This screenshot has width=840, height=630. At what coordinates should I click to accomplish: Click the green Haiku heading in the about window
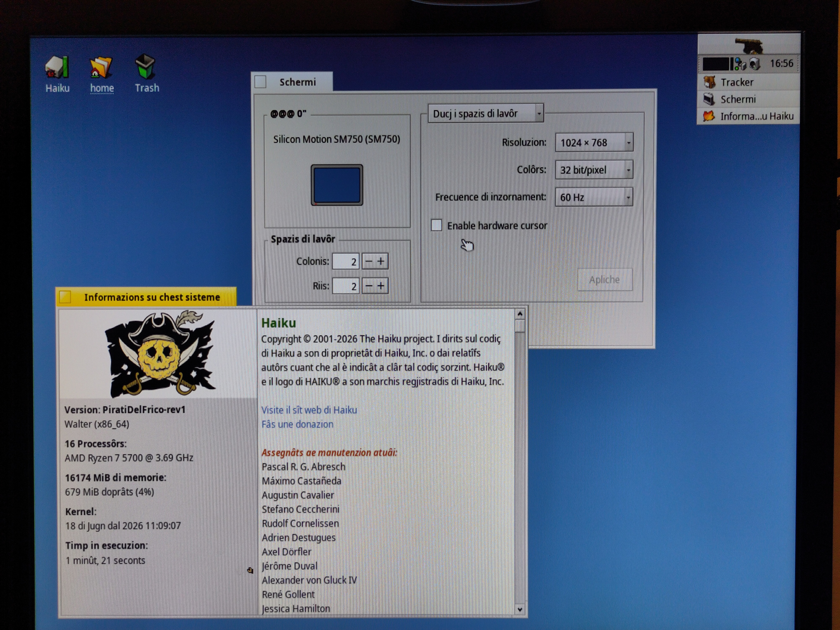point(279,323)
